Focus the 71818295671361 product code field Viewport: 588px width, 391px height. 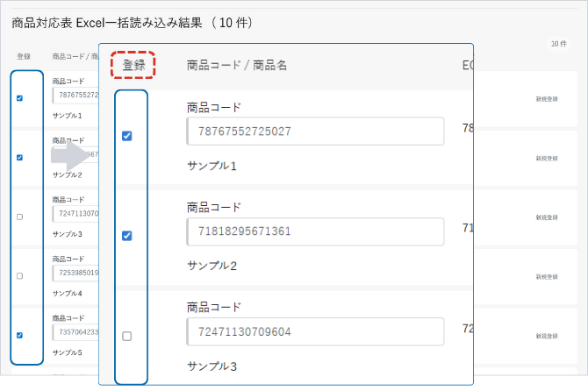(315, 231)
